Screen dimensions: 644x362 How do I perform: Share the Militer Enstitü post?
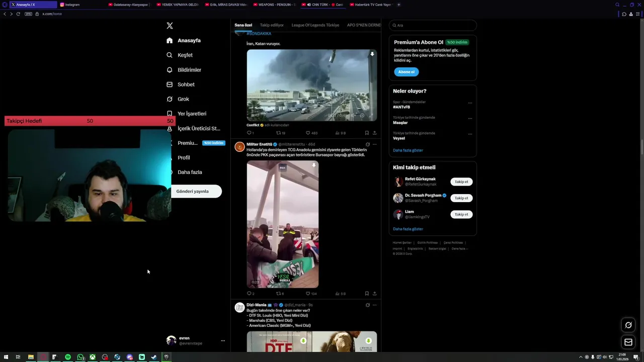click(x=374, y=294)
